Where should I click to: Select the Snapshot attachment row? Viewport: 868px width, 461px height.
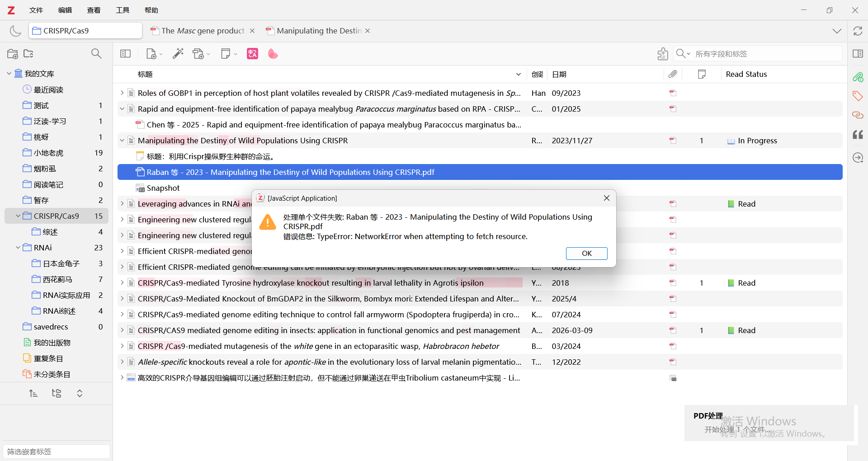(480, 188)
